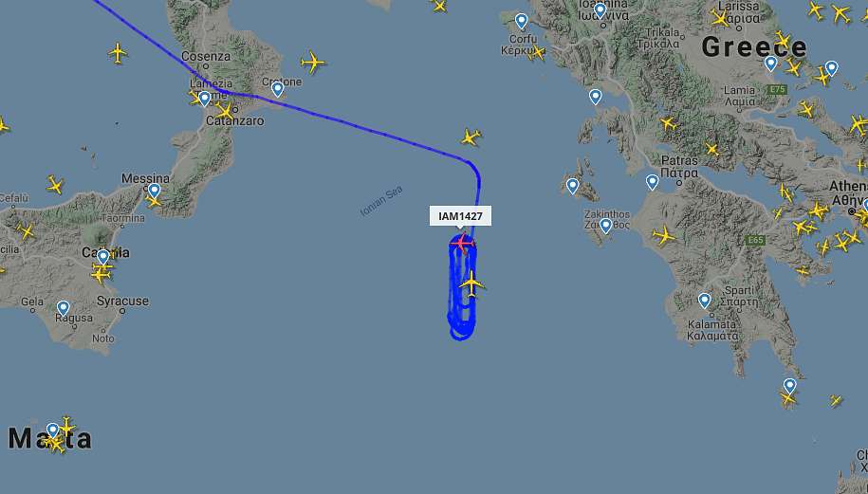Select airport pin west of Patras

pos(652,183)
